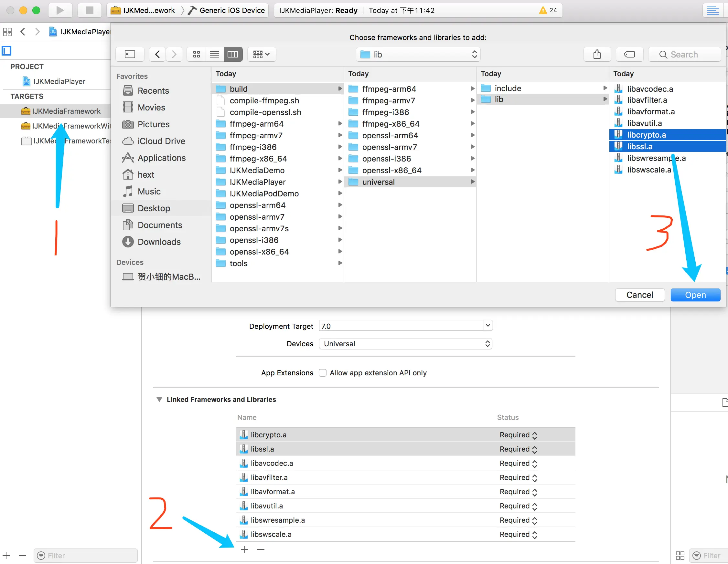Toggle the targets list panel icon
Viewport: 728px width, 564px height.
pyautogui.click(x=7, y=51)
